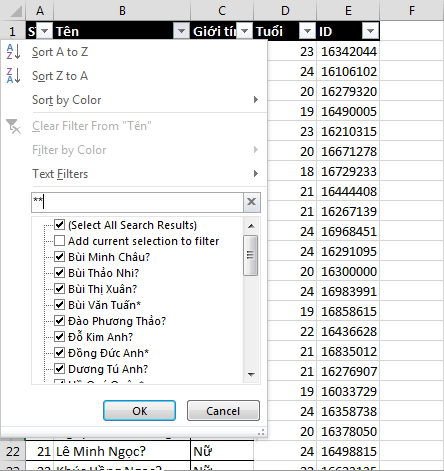
Task: Clear the search box with X button
Action: point(252,202)
